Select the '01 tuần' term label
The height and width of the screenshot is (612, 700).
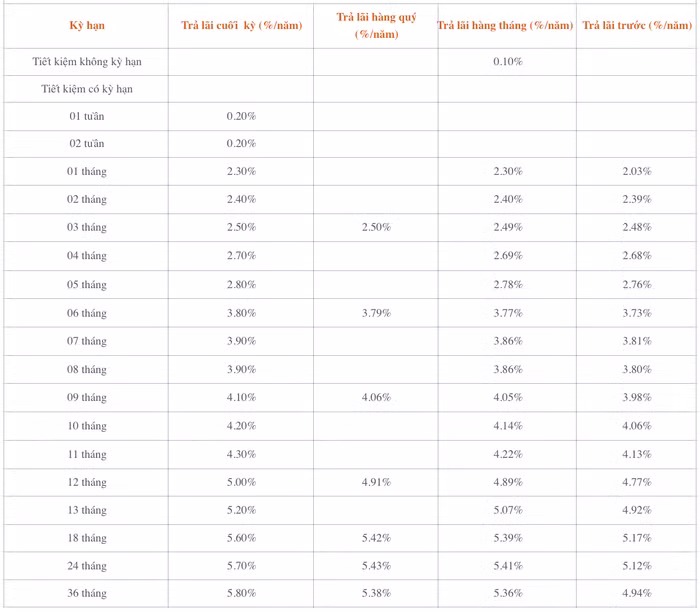pos(87,116)
